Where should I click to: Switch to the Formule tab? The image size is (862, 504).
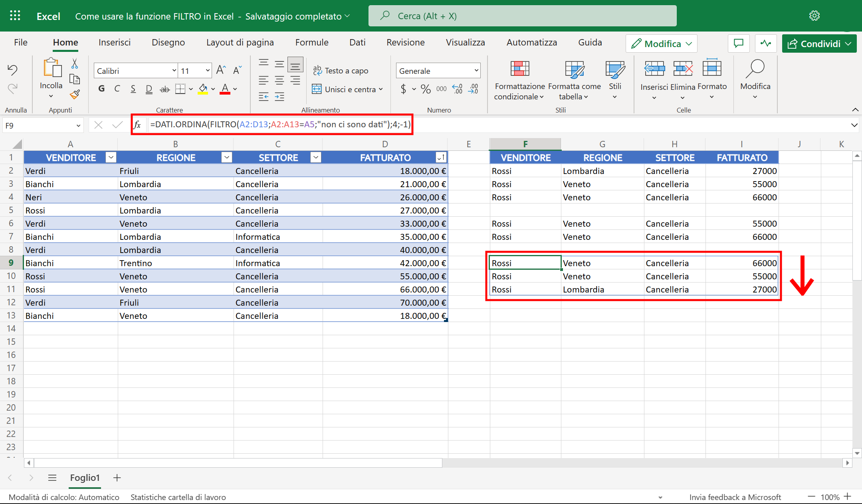(x=311, y=42)
